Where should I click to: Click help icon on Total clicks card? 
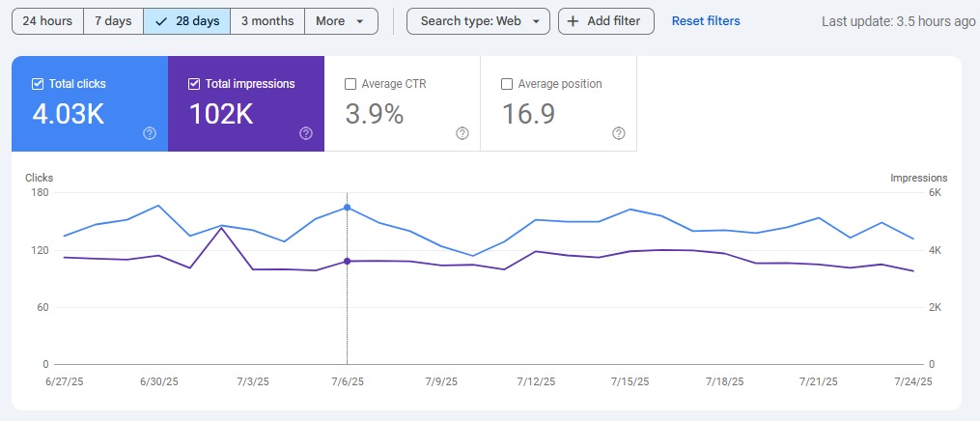tap(150, 133)
